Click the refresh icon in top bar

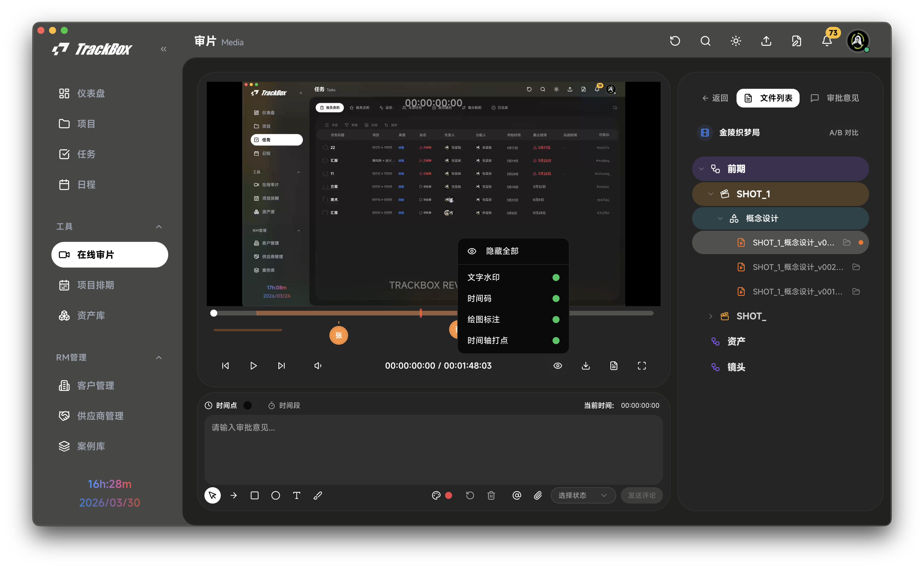pos(675,41)
